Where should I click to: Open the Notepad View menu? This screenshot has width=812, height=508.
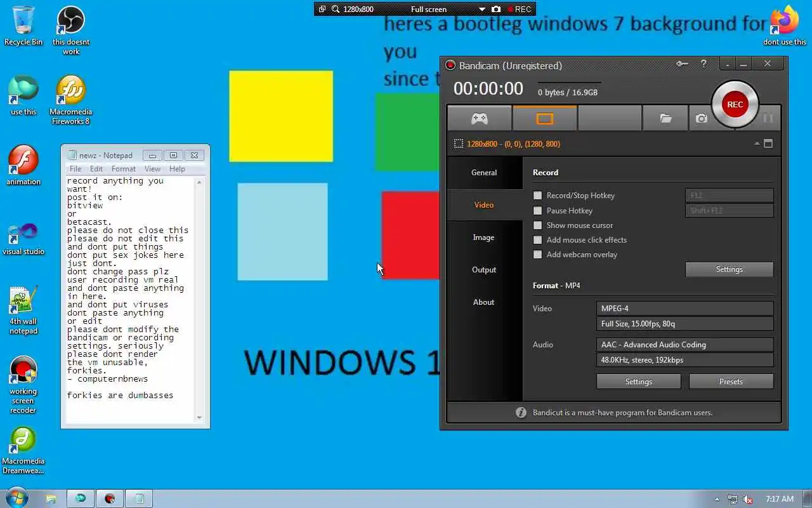pos(152,169)
